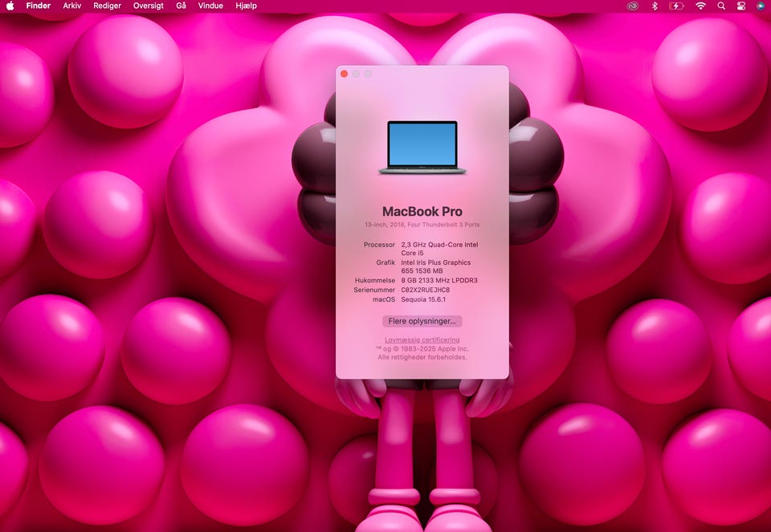Open the Apple menu

point(10,6)
